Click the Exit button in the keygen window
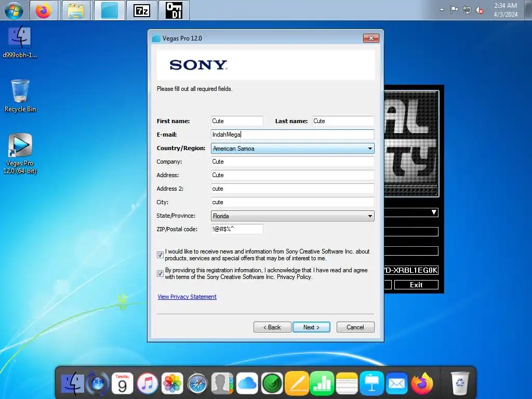 pos(416,285)
